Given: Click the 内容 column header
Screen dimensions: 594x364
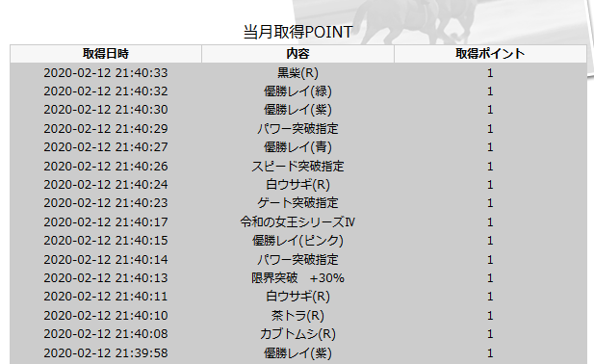Looking at the screenshot, I should 297,54.
